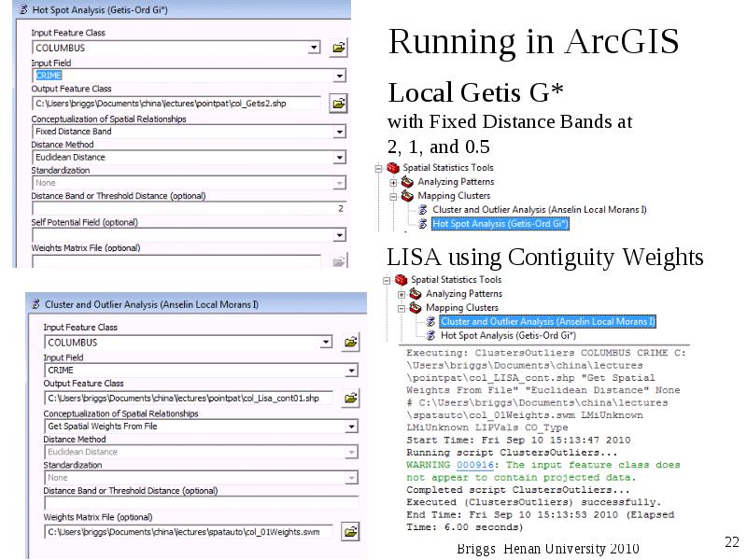
Task: Open the Input Feature Class dropdown in Cluster and Outlier dialog
Action: [x=326, y=343]
